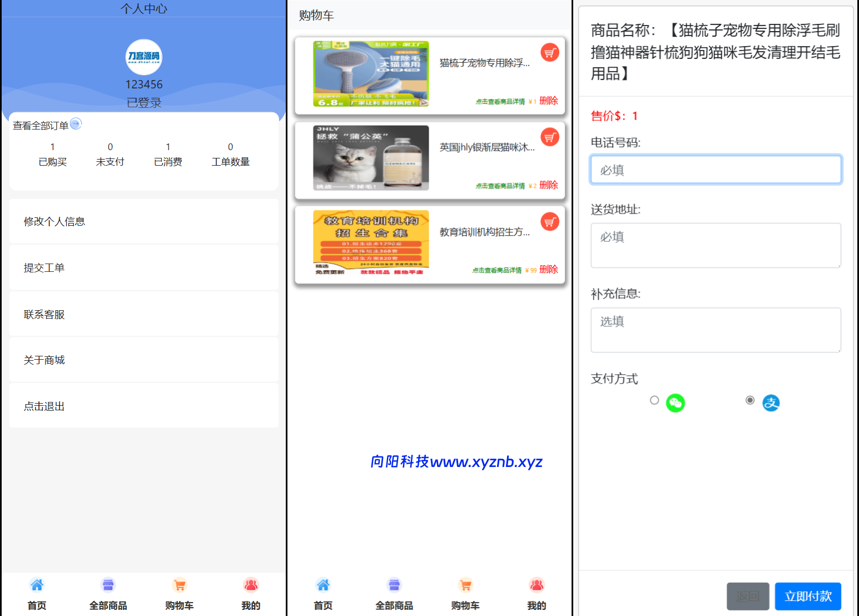Tap the Alipay icon
859x616 pixels.
[771, 403]
